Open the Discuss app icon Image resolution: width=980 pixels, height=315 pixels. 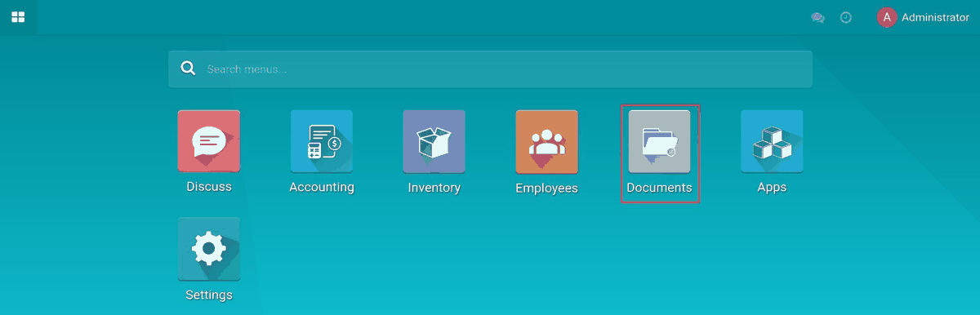tap(209, 141)
